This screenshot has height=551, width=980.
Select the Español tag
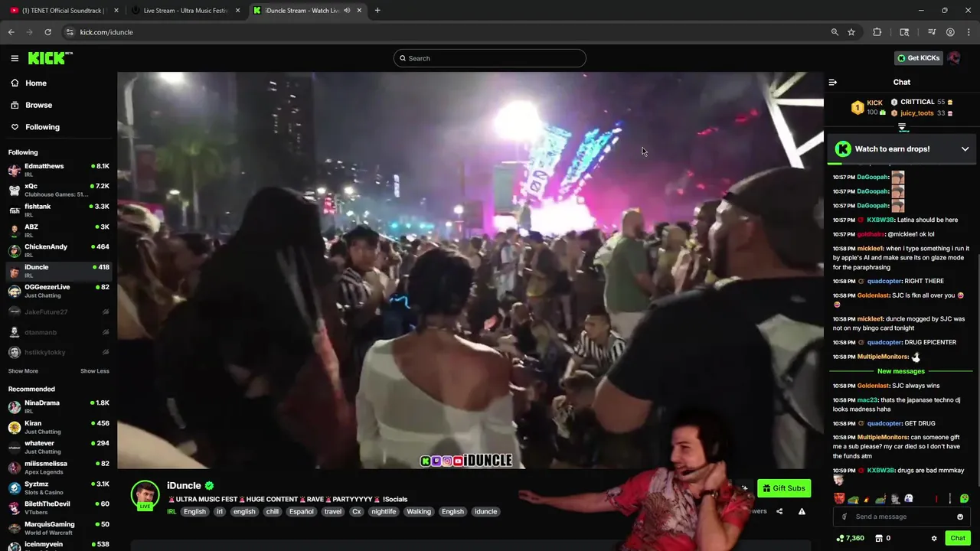click(x=301, y=511)
